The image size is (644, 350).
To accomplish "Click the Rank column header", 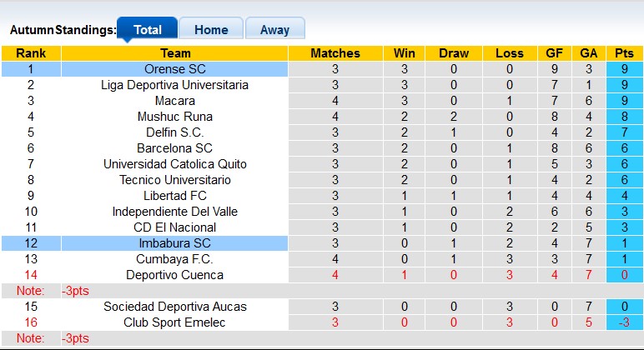I will point(31,53).
